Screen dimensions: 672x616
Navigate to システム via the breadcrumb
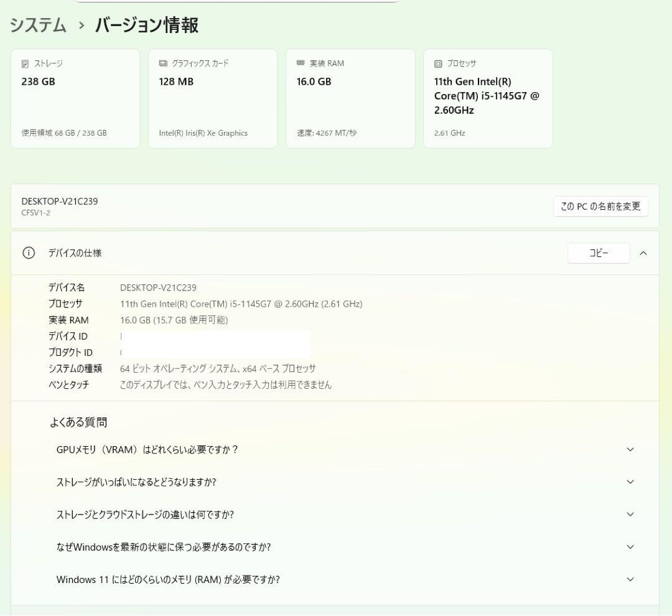(37, 26)
